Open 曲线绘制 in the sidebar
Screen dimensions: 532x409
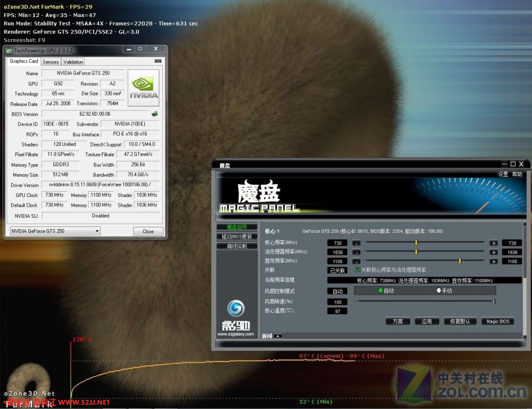(237, 246)
